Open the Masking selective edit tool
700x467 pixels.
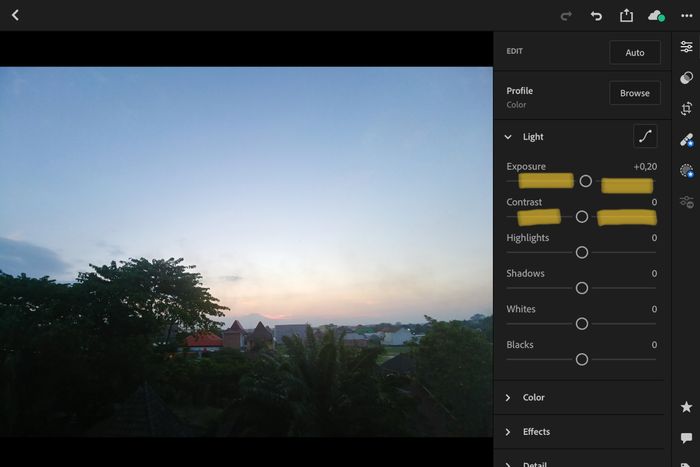687,171
